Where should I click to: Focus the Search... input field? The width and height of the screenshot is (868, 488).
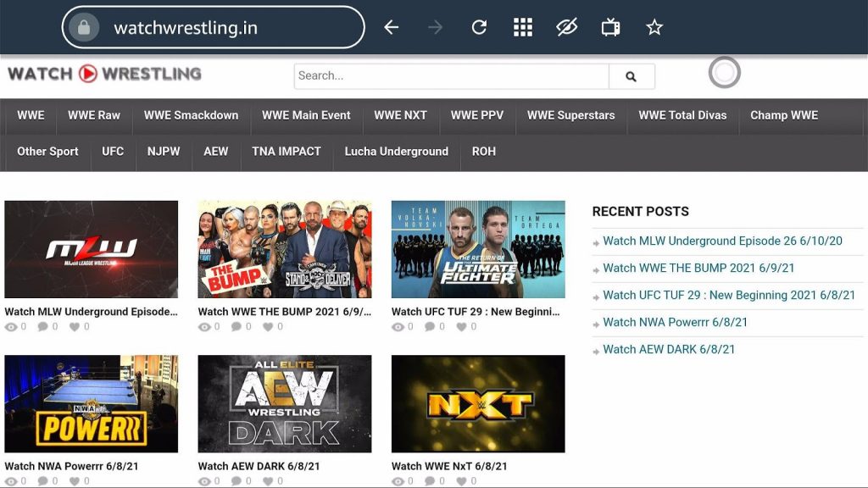(x=451, y=76)
